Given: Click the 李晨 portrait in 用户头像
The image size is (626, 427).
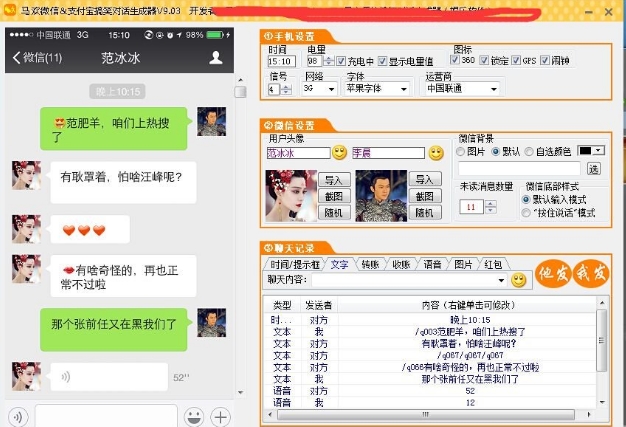Looking at the screenshot, I should click(x=381, y=196).
